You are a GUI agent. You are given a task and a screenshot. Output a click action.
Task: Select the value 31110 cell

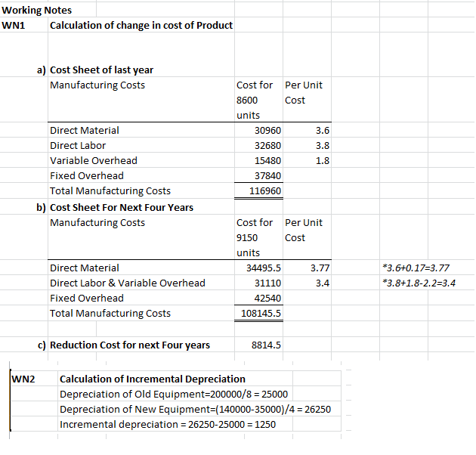267,283
